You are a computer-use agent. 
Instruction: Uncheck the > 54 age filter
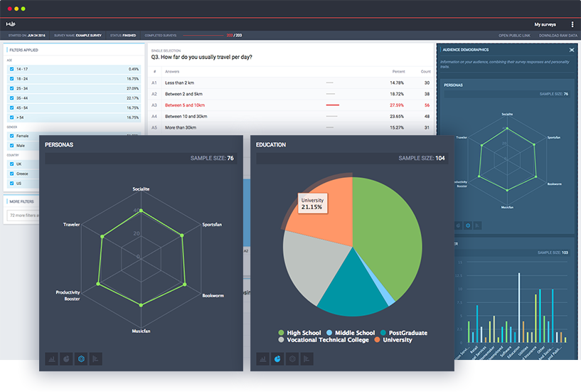tap(12, 117)
